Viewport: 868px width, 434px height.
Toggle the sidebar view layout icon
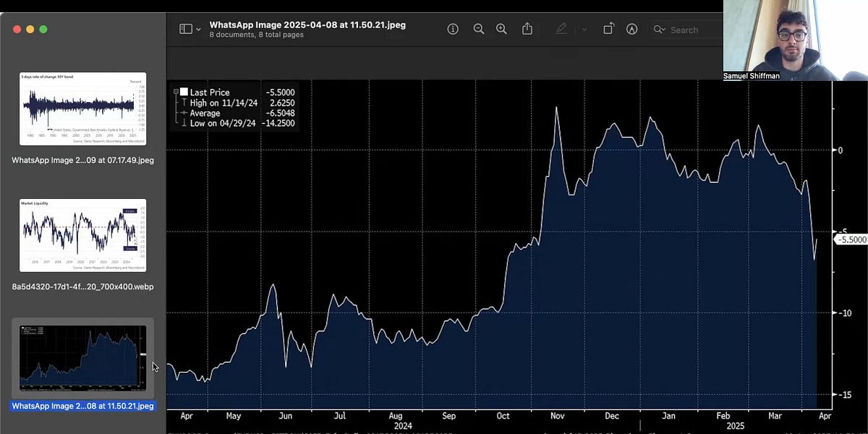(185, 27)
